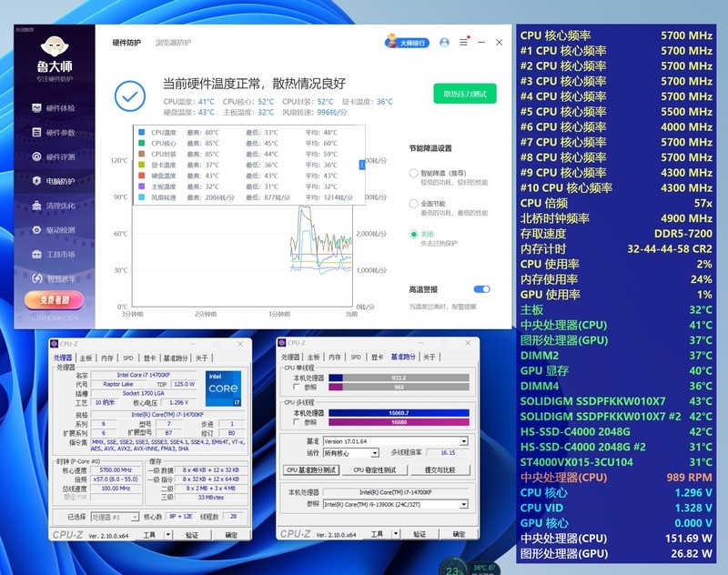The height and width of the screenshot is (575, 728).
Task: Open 内存 tab in right CPU-Z window
Action: (x=335, y=357)
